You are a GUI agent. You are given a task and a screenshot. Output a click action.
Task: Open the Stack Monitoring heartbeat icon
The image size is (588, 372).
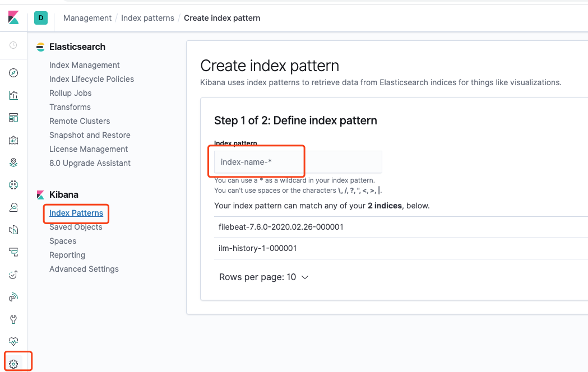[x=13, y=342]
